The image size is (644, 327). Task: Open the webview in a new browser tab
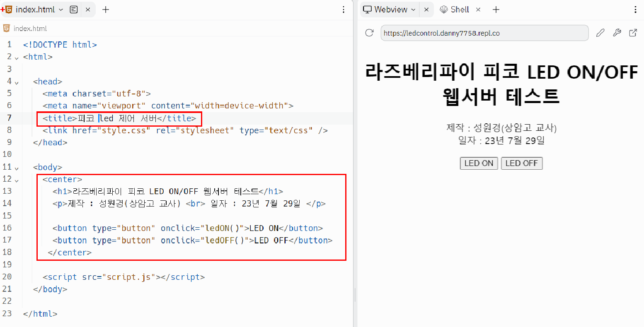(x=633, y=33)
